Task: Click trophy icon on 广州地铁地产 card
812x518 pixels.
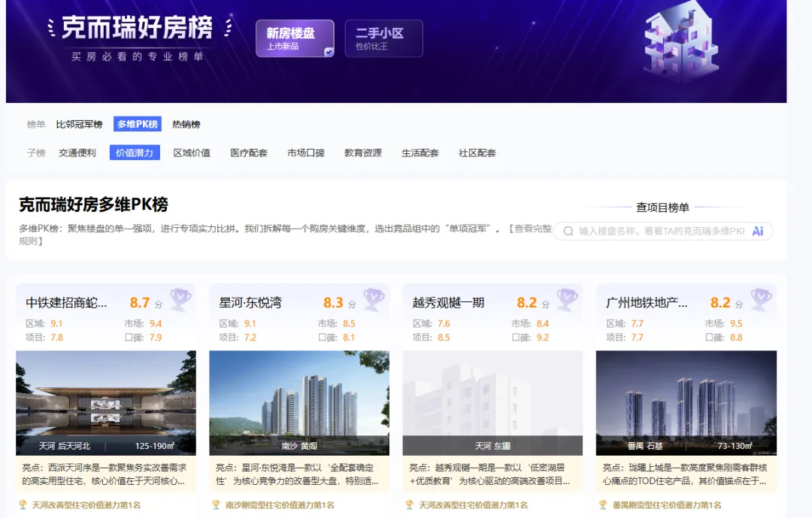Action: pyautogui.click(x=761, y=299)
